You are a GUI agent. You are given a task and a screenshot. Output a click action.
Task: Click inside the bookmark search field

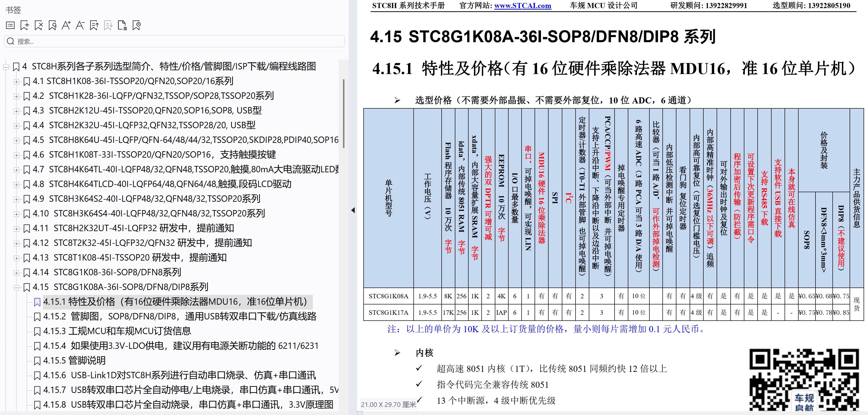tap(174, 41)
